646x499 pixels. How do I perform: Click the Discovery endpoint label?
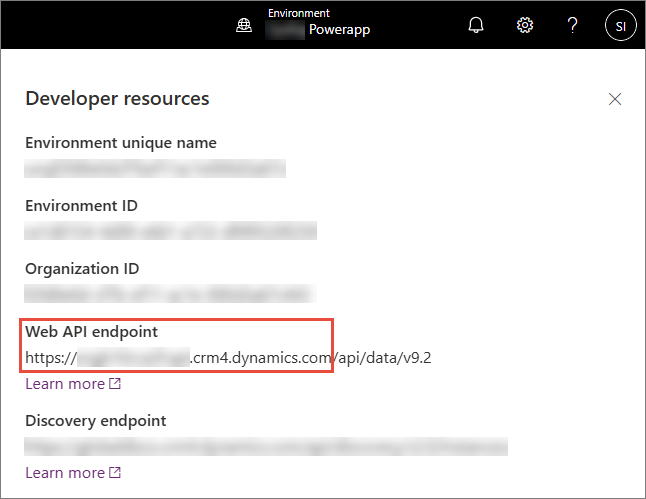point(96,421)
